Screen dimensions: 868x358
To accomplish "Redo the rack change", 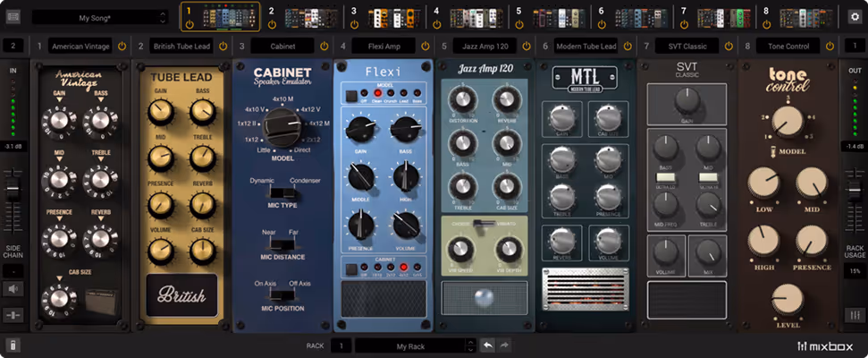I will (x=504, y=345).
